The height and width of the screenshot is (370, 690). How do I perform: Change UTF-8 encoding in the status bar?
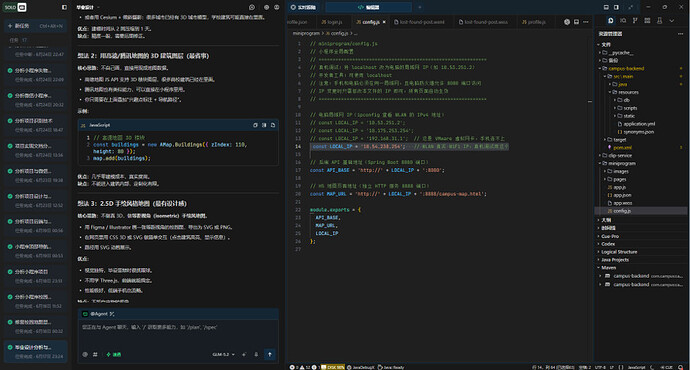coord(600,367)
